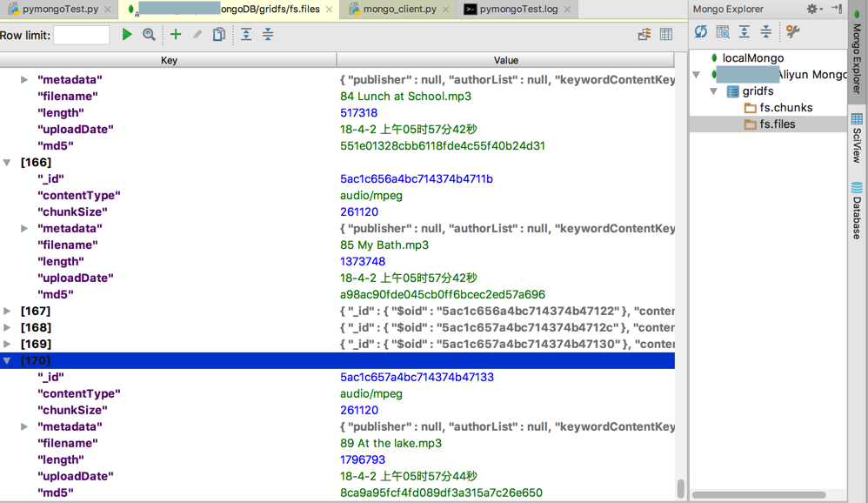
Task: Expand all rows in the results toolbar
Action: coord(246,34)
